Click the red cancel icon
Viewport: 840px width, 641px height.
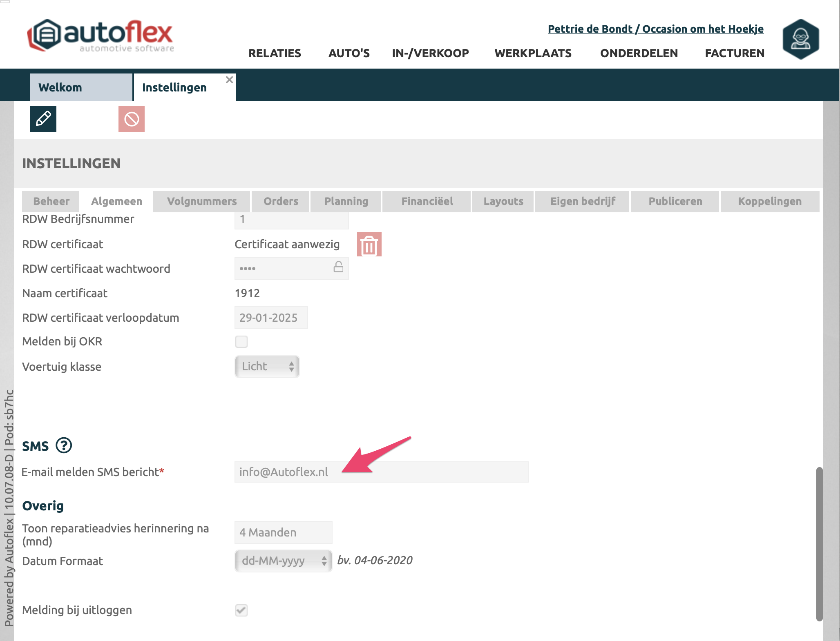coord(132,119)
